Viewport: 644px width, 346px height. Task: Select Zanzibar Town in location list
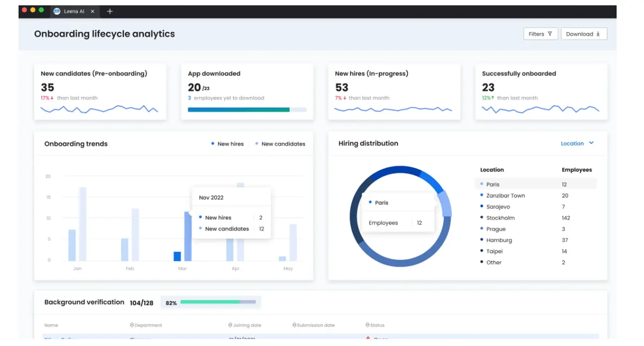click(x=505, y=196)
